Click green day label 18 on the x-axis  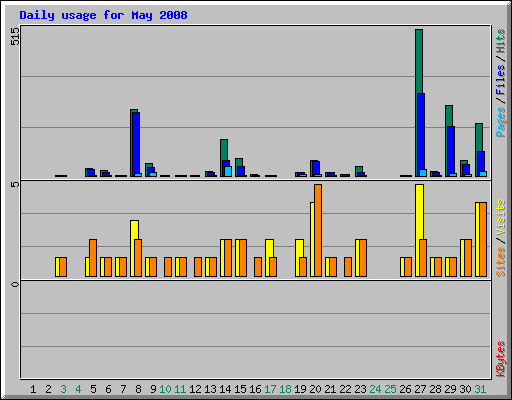285,389
